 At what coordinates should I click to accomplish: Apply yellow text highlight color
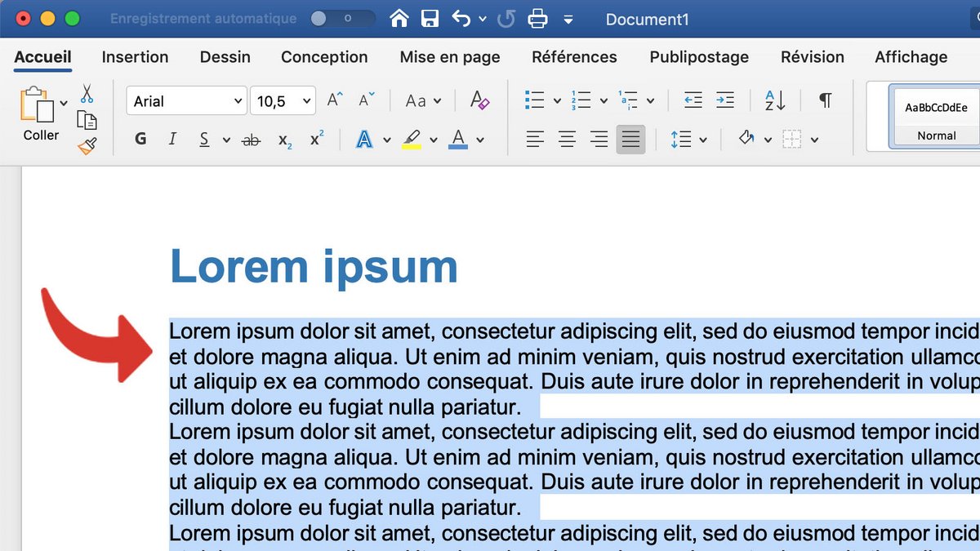[x=412, y=140]
